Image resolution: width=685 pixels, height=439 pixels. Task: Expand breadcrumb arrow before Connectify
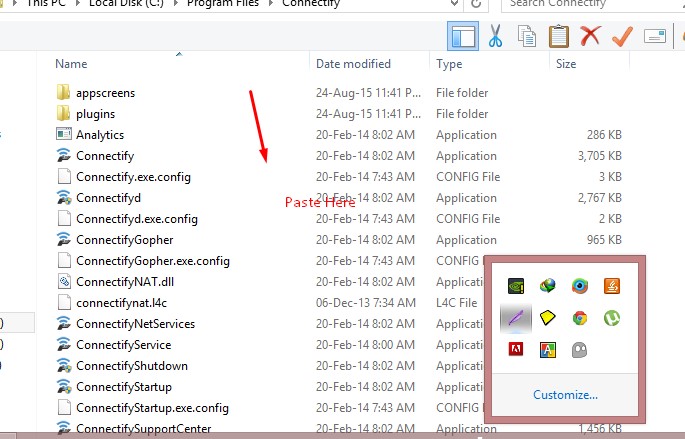[x=271, y=3]
